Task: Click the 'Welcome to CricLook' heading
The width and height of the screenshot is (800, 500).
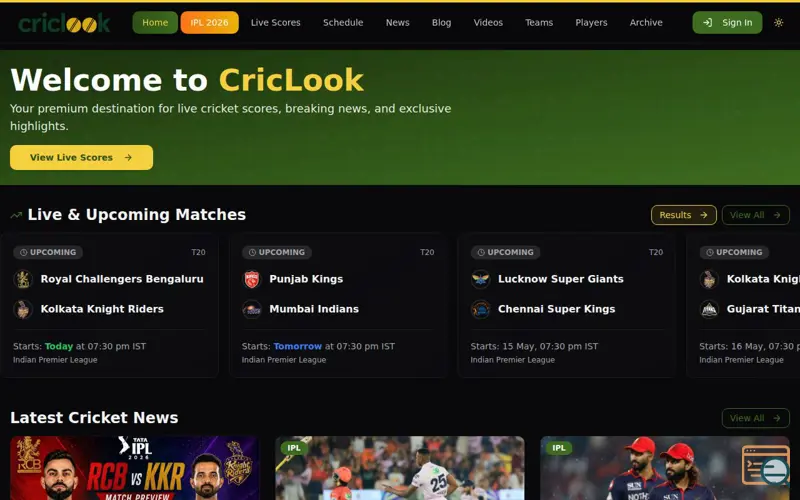Action: tap(187, 80)
